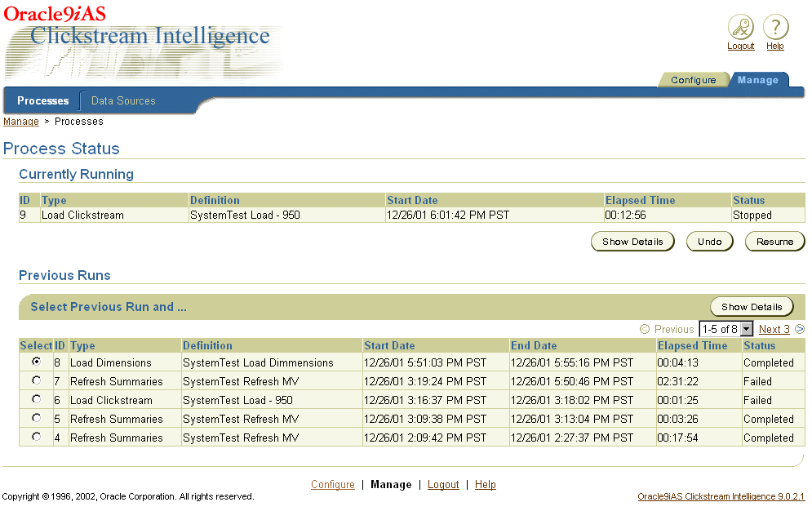This screenshot has height=511, width=812.
Task: Switch to the Configure tab
Action: pos(694,80)
